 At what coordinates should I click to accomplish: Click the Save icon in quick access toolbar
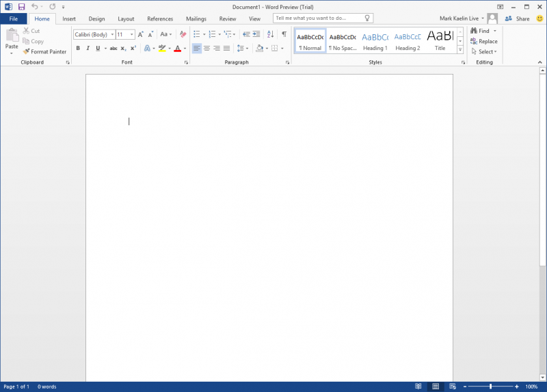click(21, 6)
